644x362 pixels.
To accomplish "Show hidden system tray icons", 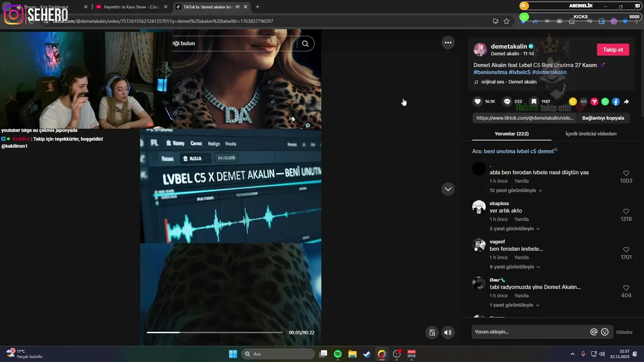I will (572, 354).
